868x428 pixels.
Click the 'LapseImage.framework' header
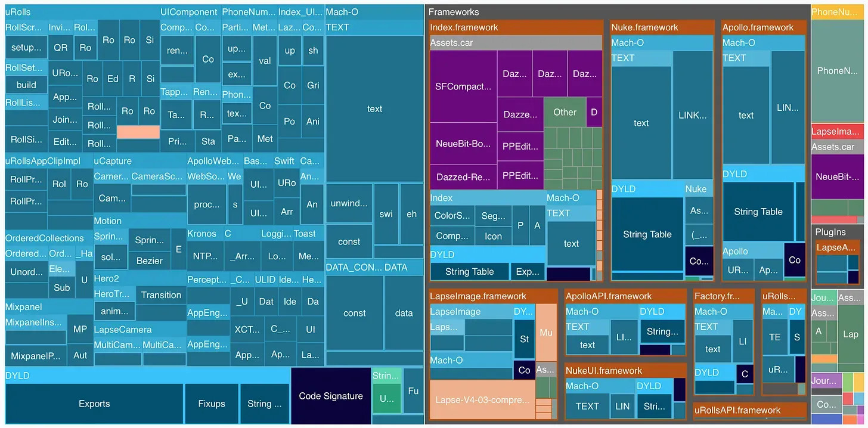point(493,296)
